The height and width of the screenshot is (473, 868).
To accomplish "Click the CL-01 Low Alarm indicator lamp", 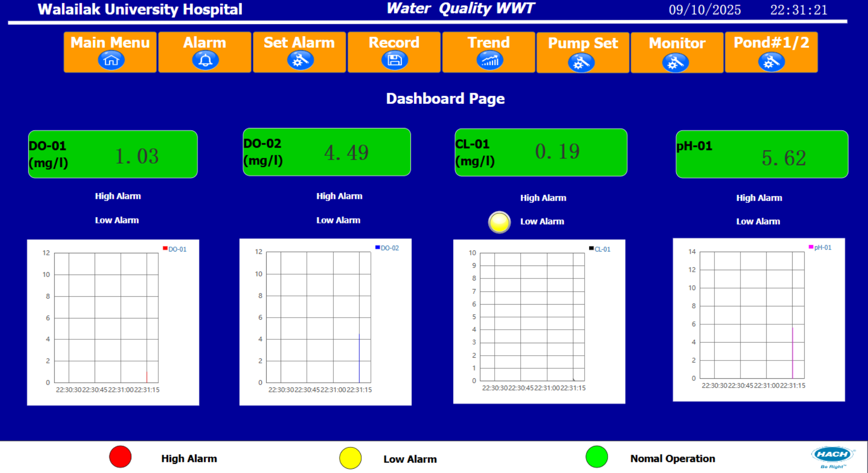I will [499, 222].
